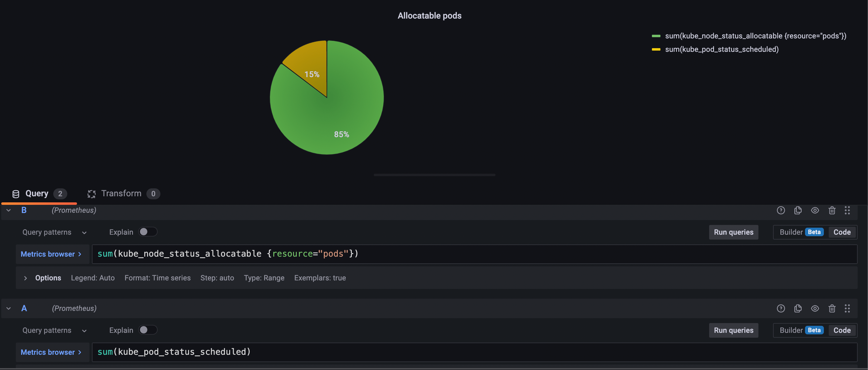
Task: Open Metrics browser for query A
Action: coord(51,352)
